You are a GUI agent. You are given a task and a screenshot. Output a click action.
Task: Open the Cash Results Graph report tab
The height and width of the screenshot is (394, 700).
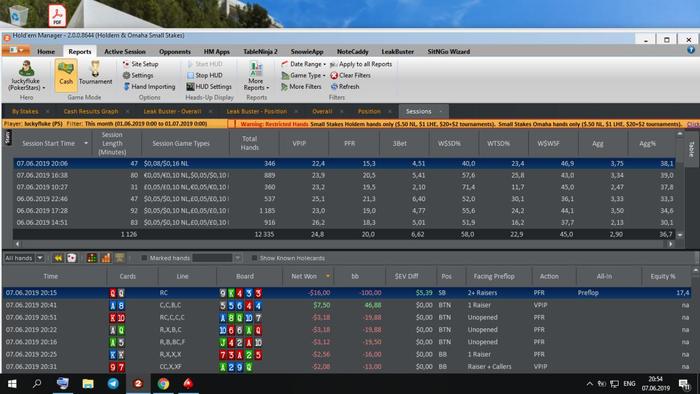[91, 111]
